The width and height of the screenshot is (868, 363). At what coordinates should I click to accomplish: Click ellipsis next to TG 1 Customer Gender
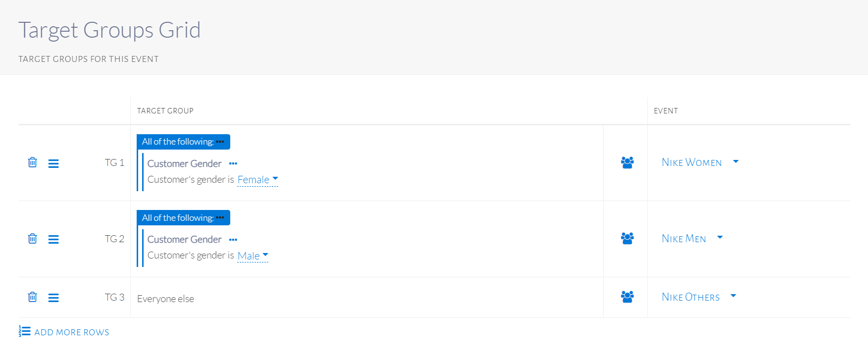233,163
